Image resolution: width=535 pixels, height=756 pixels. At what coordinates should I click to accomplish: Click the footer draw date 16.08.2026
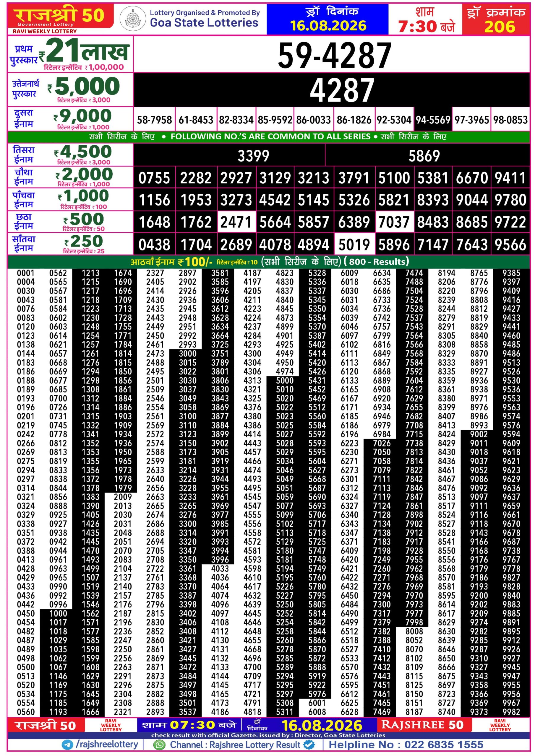(322, 725)
